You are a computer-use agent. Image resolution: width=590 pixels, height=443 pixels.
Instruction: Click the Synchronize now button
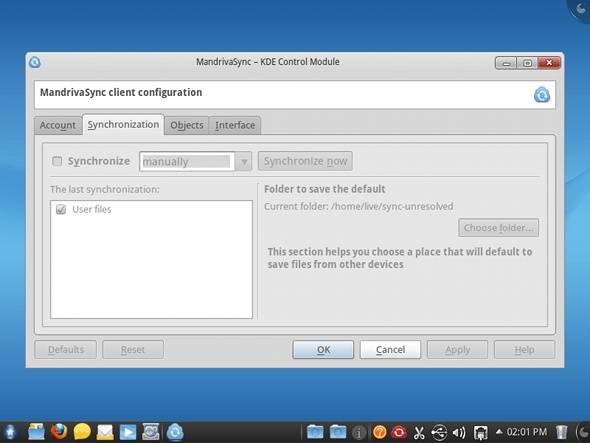click(305, 161)
